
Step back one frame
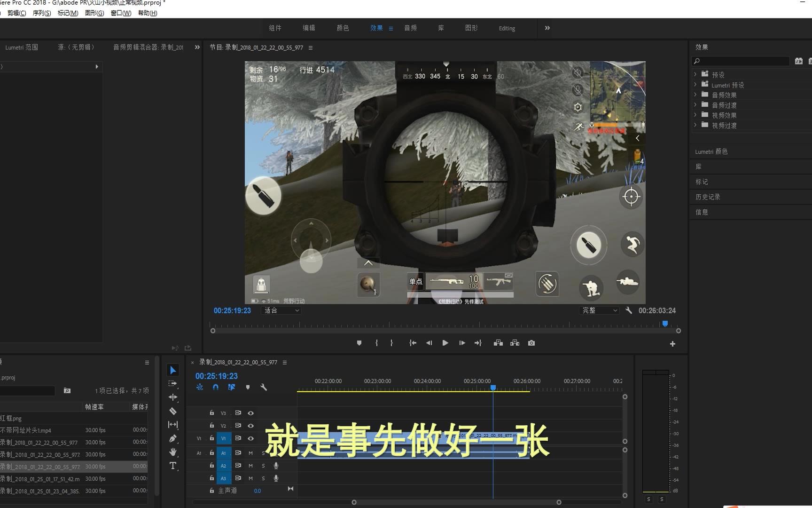click(429, 343)
